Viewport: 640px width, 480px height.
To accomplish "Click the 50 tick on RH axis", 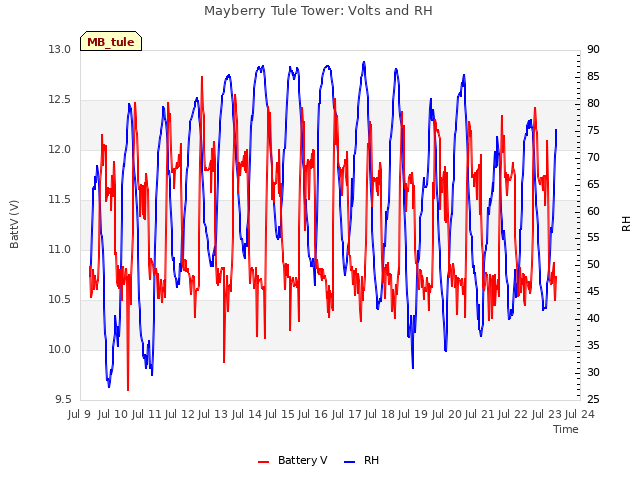I will point(593,264).
